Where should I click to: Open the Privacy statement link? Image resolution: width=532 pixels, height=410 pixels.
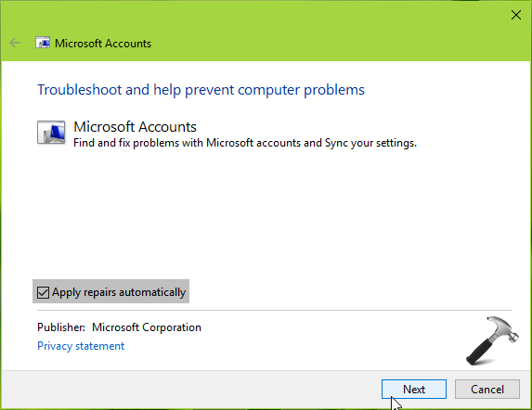pos(81,346)
